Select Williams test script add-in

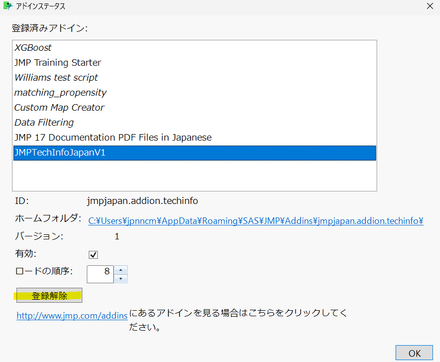point(195,78)
